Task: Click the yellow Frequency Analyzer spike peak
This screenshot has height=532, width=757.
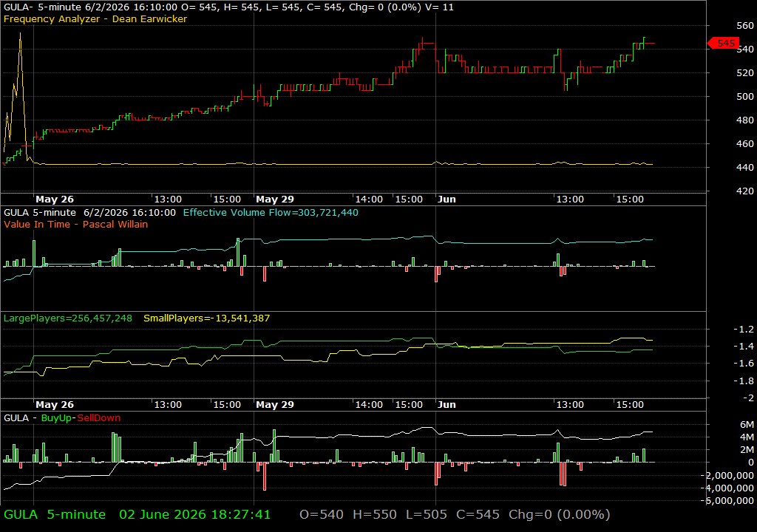Action: coord(20,34)
